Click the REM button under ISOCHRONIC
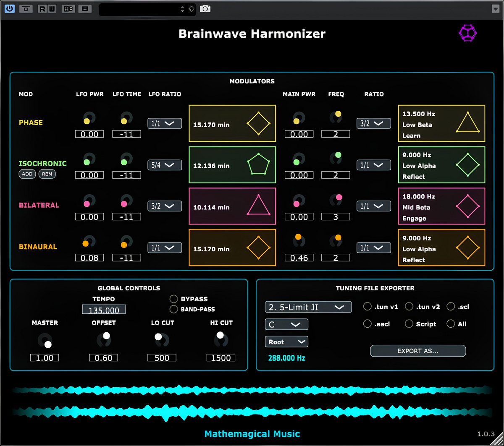Screen dimensions: 504x446 47,174
